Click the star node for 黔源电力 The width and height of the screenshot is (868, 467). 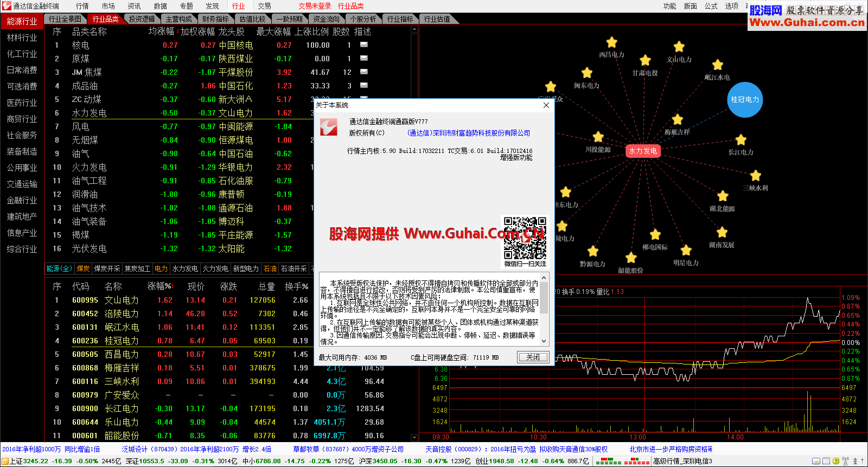(x=593, y=251)
